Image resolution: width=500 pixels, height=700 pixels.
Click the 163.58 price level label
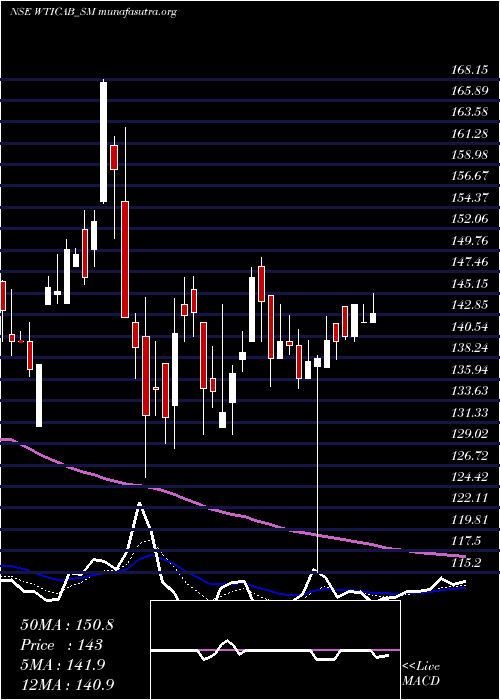[469, 112]
